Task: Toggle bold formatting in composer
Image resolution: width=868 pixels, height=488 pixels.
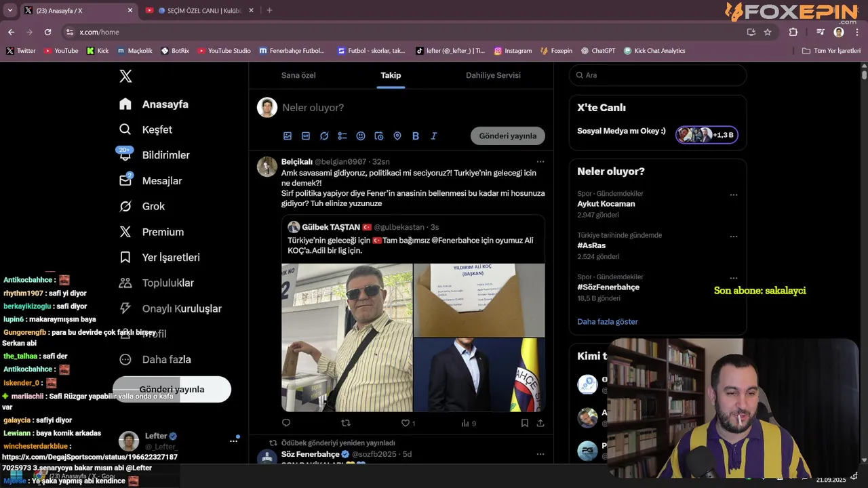Action: [x=416, y=136]
